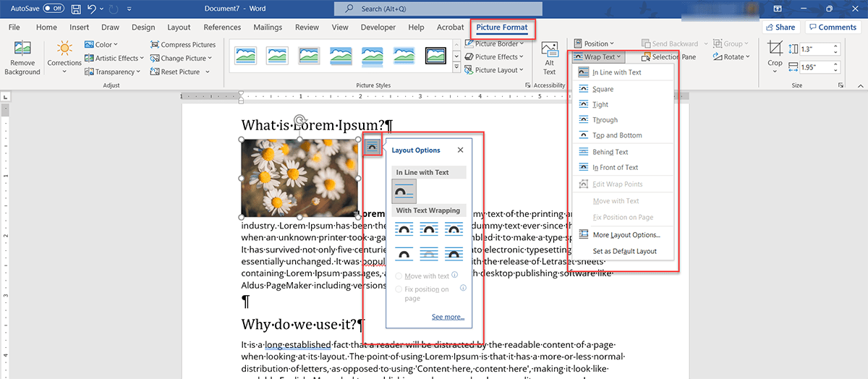Image resolution: width=868 pixels, height=379 pixels.
Task: Choose Square wrapping icon in Layout Options
Action: (405, 229)
